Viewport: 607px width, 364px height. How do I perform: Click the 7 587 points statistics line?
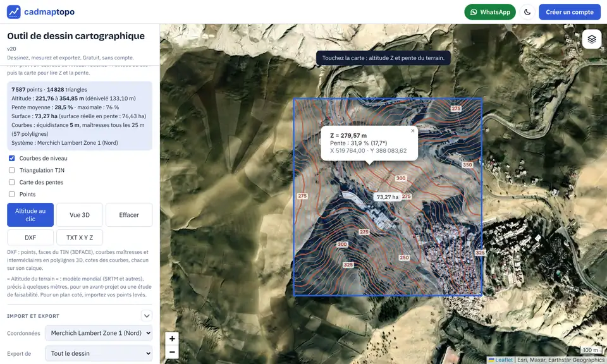49,89
